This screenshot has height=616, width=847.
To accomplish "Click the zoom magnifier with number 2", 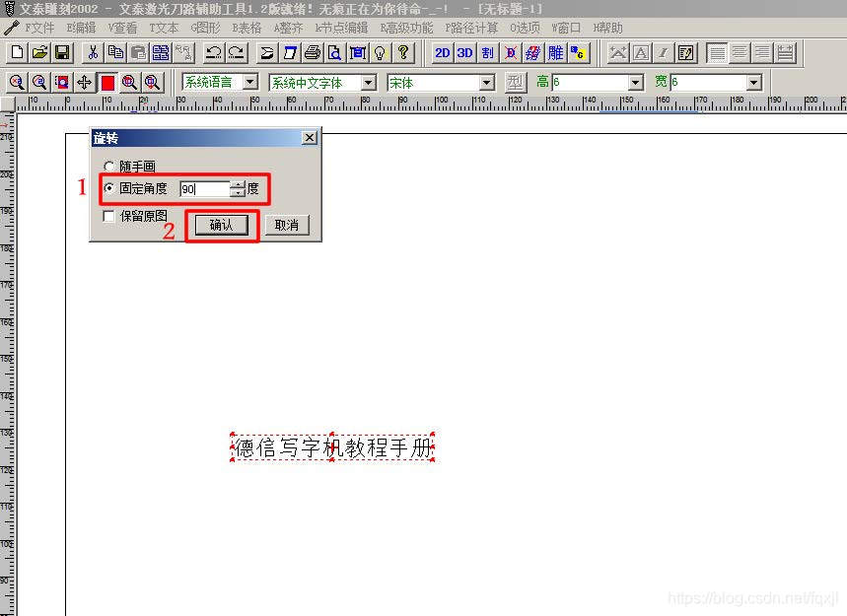I will tap(39, 82).
